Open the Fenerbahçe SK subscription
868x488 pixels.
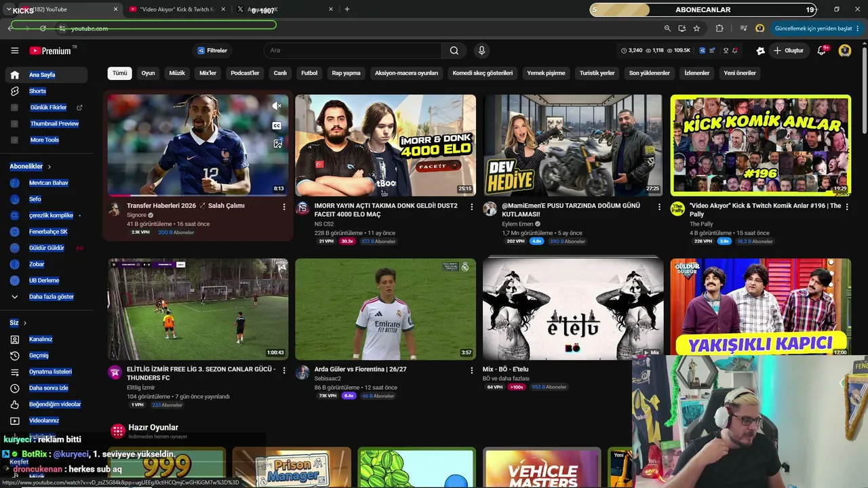pos(47,232)
